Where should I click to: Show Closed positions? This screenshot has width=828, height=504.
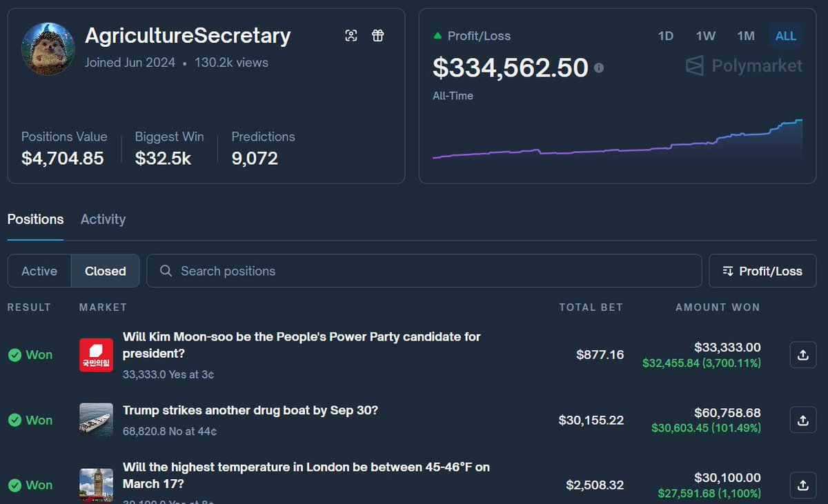click(106, 271)
